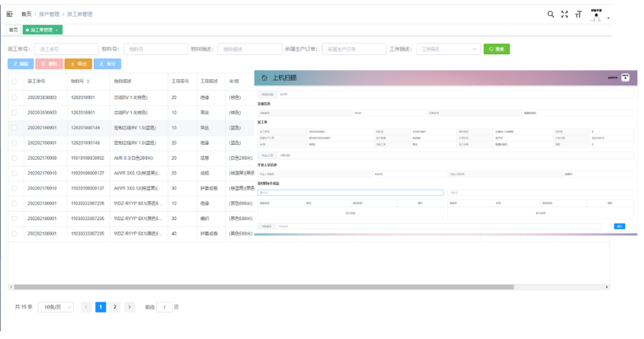The height and width of the screenshot is (339, 644).
Task: Expand the user avatar dropdown arrow
Action: coord(608,18)
